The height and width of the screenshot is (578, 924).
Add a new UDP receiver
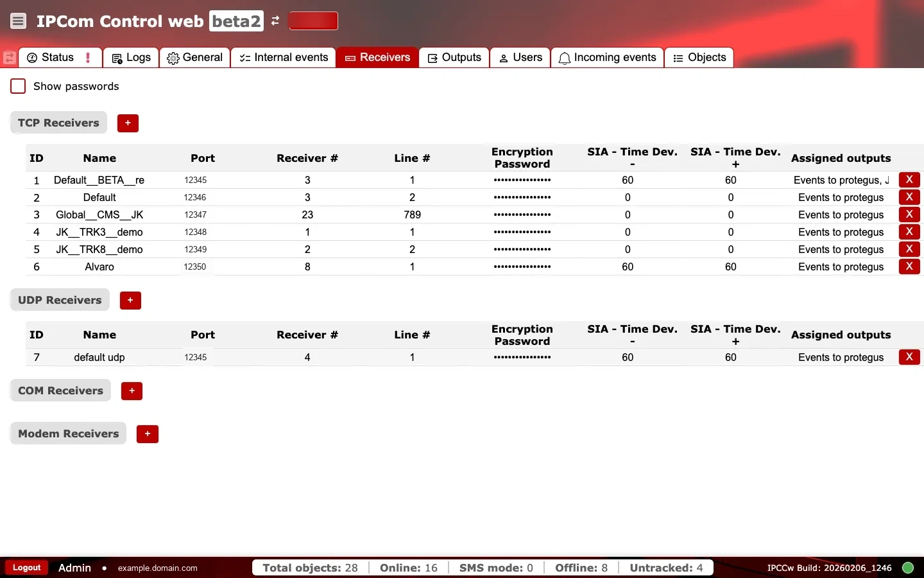click(x=130, y=300)
